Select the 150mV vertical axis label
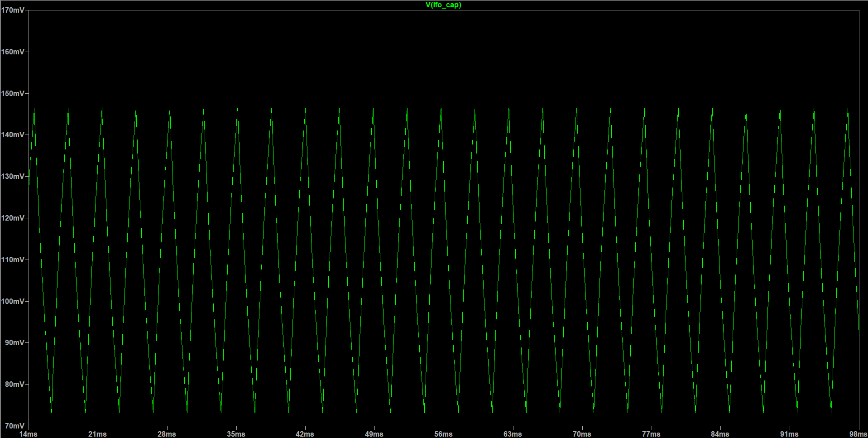This screenshot has height=438, width=868. point(13,93)
